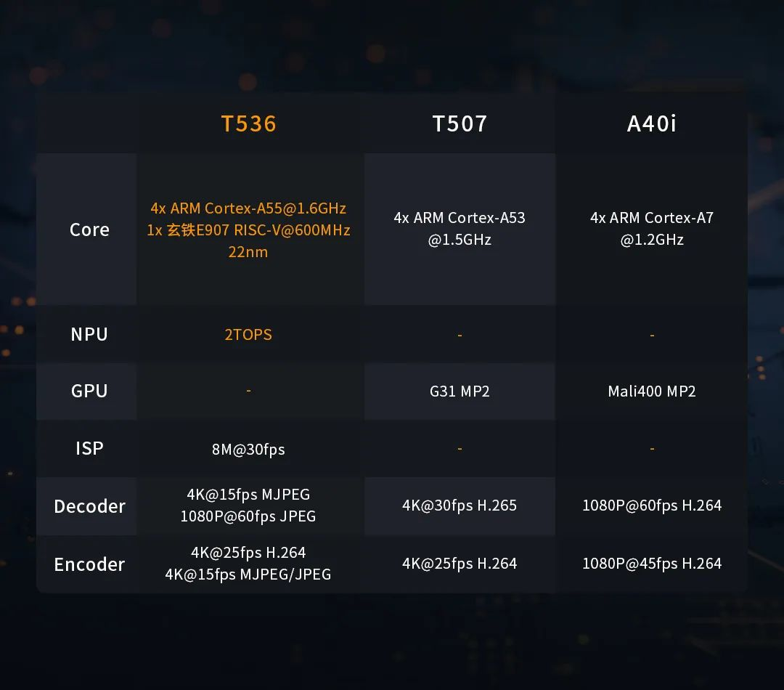Select the 1080P@45fps H.264 encoder cell
The height and width of the screenshot is (690, 784).
(651, 564)
